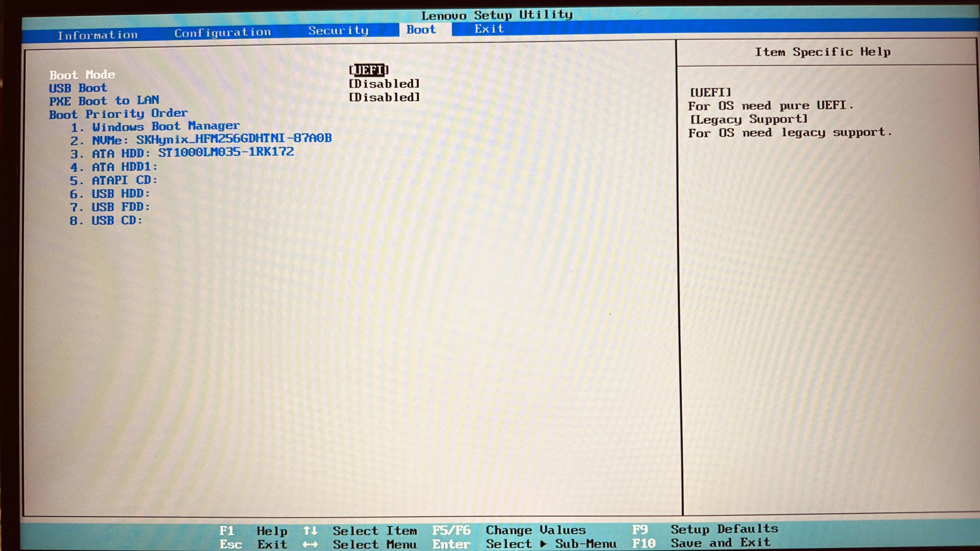Open the Exit tab
The height and width of the screenshot is (551, 980).
coord(489,29)
